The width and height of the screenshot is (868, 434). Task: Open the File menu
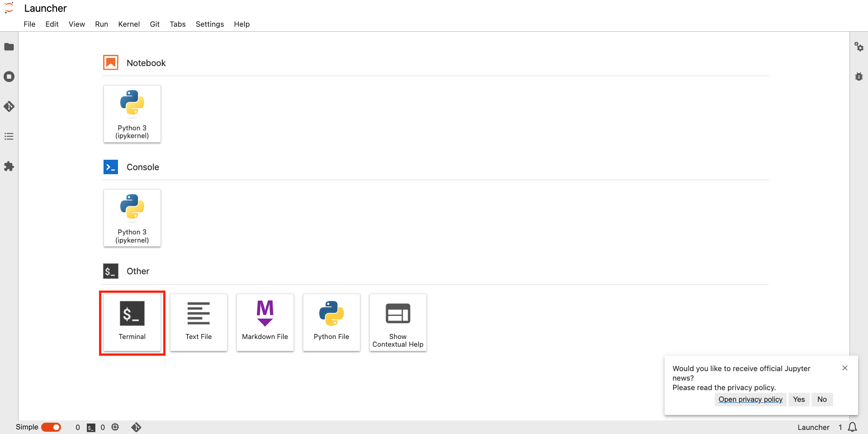29,24
